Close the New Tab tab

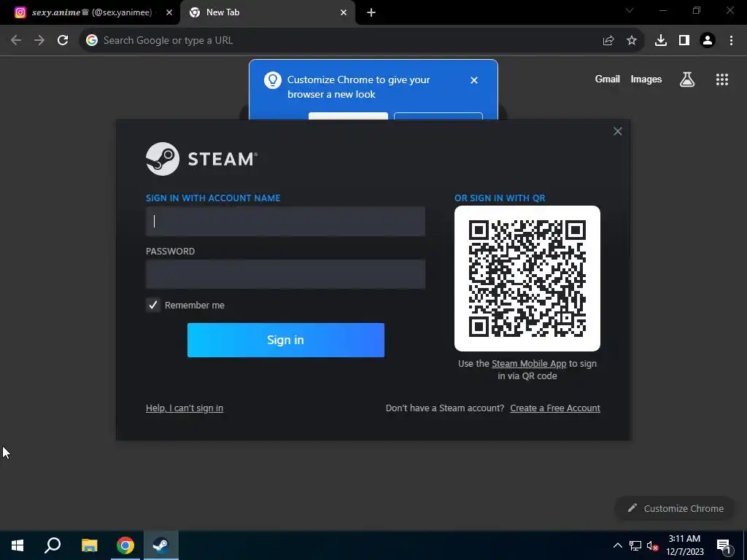[344, 12]
